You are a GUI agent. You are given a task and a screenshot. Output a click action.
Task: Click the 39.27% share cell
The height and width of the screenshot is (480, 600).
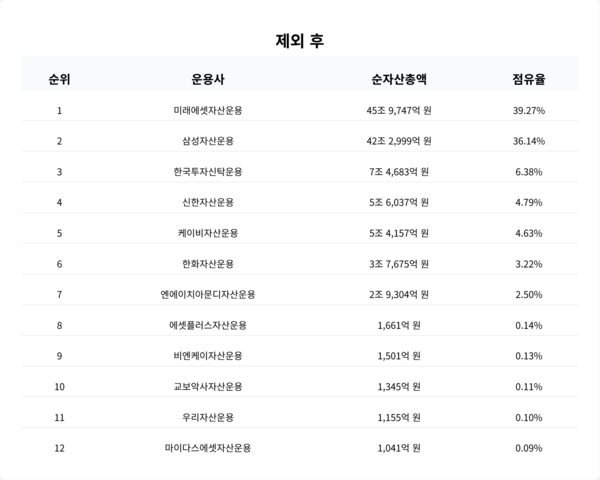pos(529,110)
